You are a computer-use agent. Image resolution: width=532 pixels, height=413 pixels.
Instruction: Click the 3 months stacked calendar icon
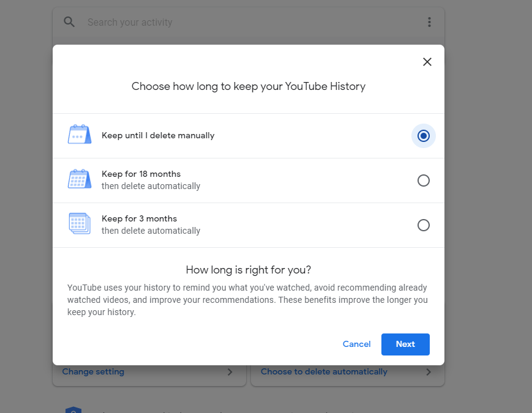click(x=80, y=224)
